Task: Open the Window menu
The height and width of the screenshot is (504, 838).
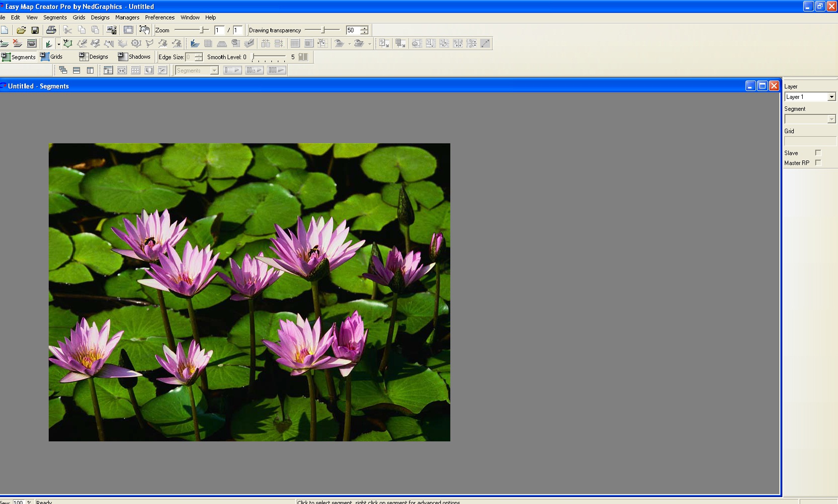Action: point(190,17)
